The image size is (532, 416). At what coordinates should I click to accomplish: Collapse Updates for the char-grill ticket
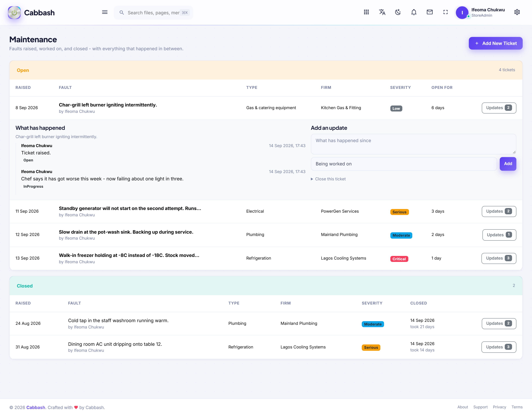click(499, 108)
